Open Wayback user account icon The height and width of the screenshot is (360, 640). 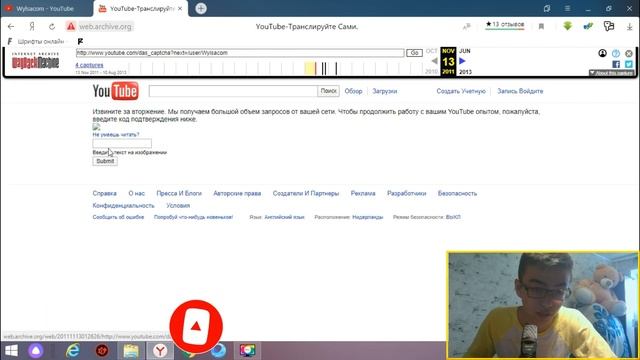pos(602,53)
